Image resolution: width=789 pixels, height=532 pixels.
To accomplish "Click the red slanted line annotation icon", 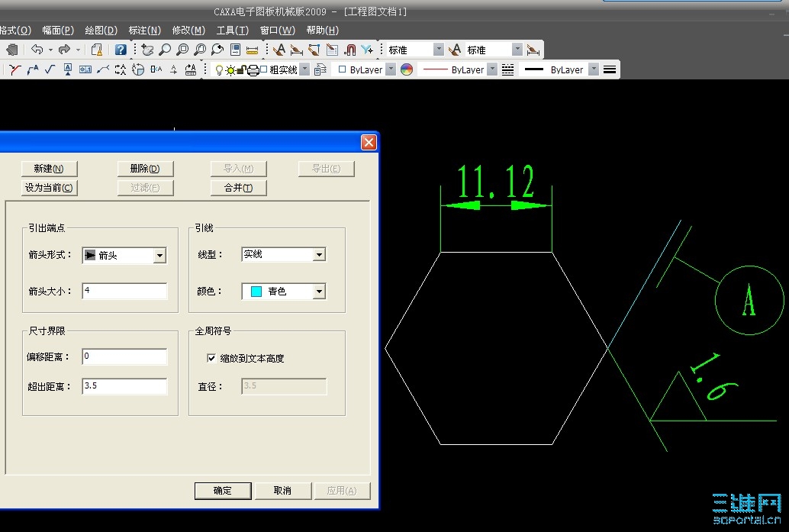I will pos(14,69).
